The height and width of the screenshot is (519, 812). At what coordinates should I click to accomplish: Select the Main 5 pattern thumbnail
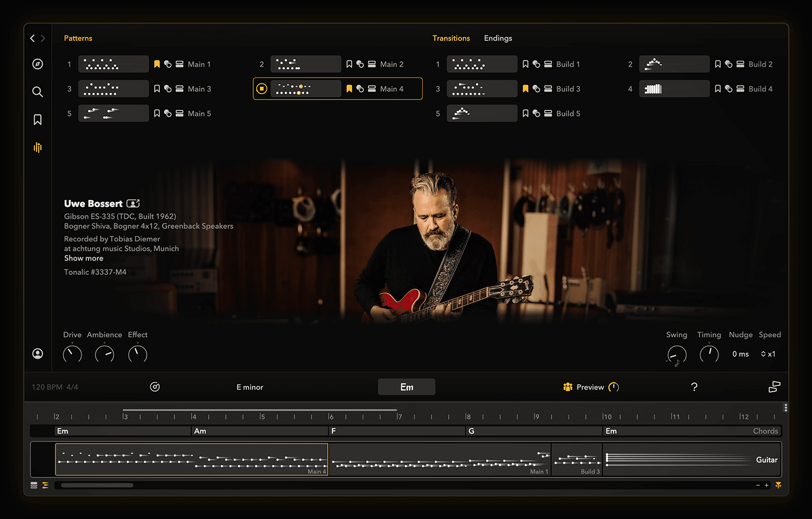click(113, 114)
